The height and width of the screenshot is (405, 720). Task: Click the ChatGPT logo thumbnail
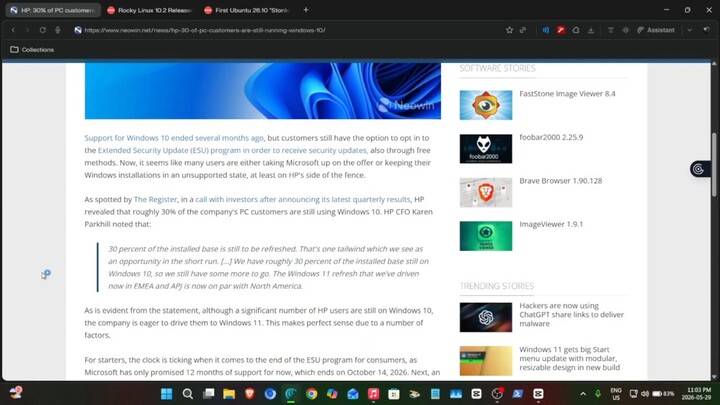click(x=486, y=317)
